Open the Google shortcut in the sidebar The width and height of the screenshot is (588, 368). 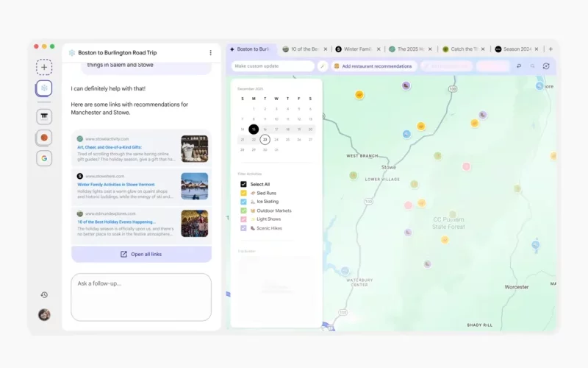point(44,158)
